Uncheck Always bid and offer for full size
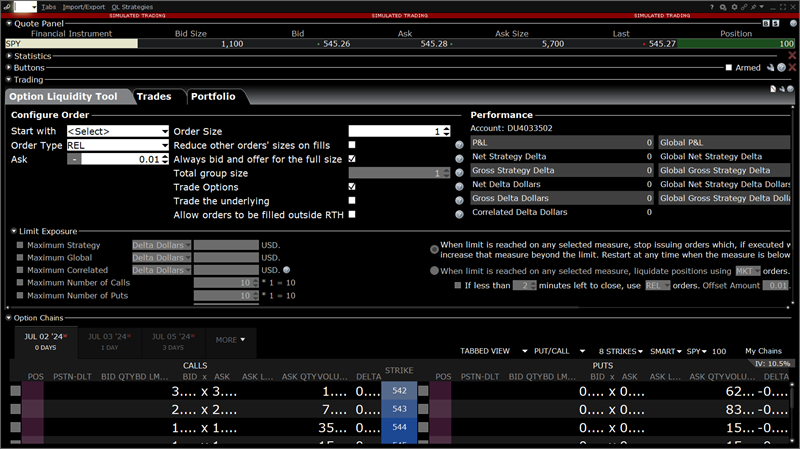The image size is (800, 449). coord(352,159)
